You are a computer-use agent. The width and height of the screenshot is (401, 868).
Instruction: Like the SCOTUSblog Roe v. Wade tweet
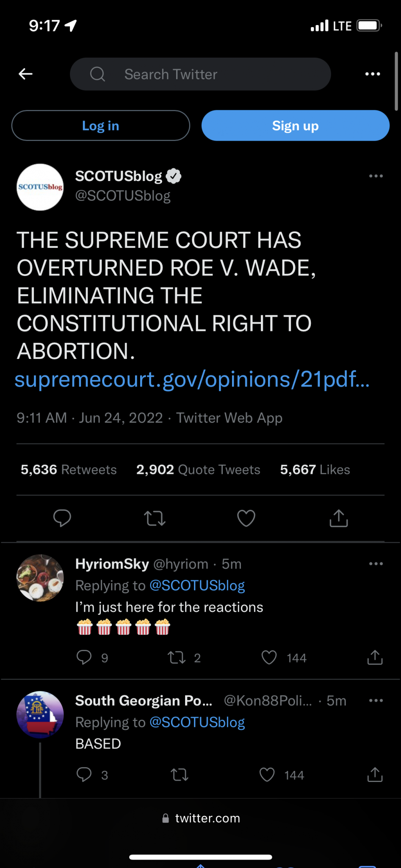click(246, 518)
